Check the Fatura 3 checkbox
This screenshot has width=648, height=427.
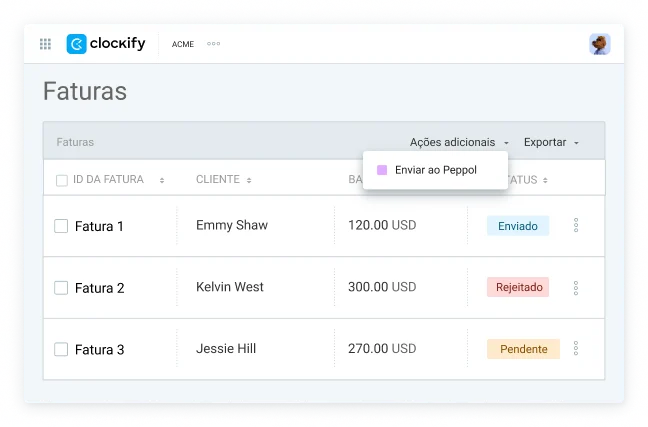pos(61,349)
